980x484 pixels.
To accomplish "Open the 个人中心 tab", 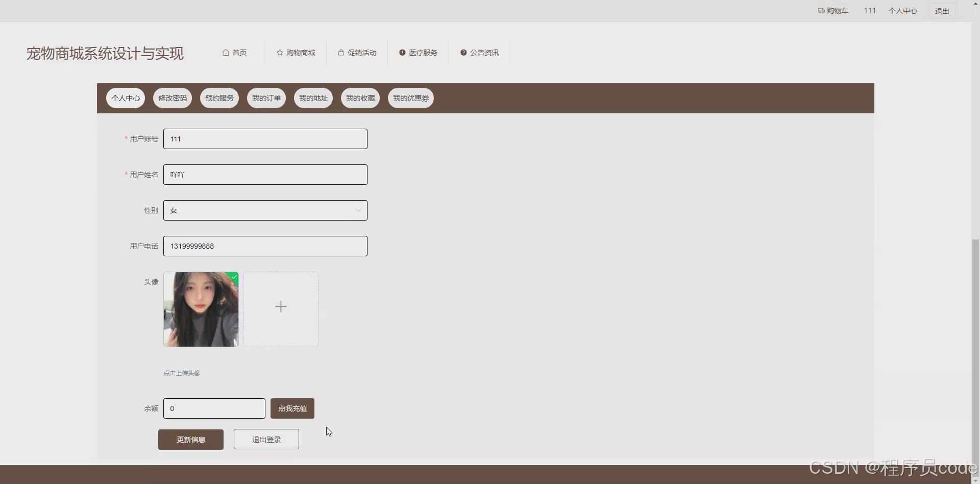I will coord(126,98).
